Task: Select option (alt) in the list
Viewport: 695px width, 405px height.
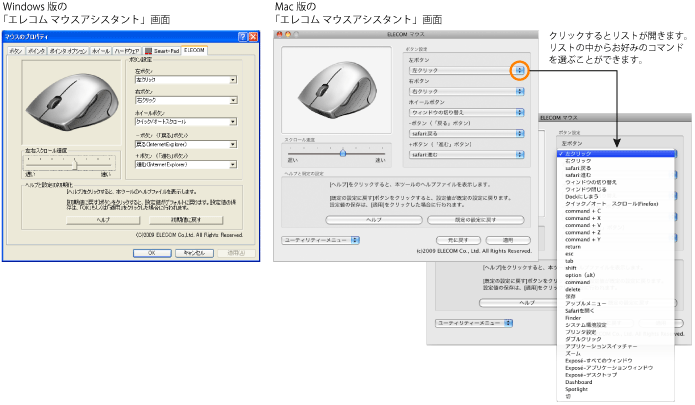Action: (616, 275)
